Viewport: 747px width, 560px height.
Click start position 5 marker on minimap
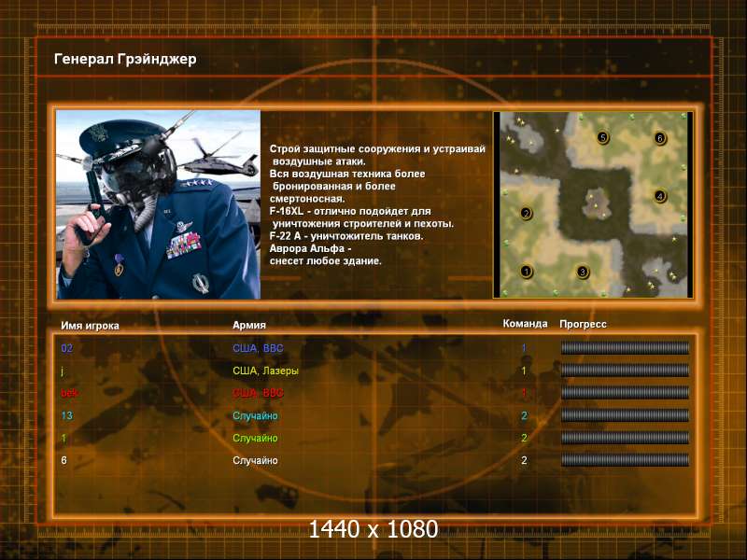coord(602,137)
